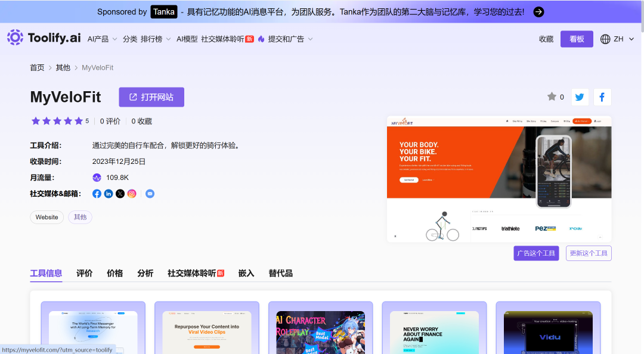Open the AI模型 menu item
The height and width of the screenshot is (354, 644).
coord(187,39)
